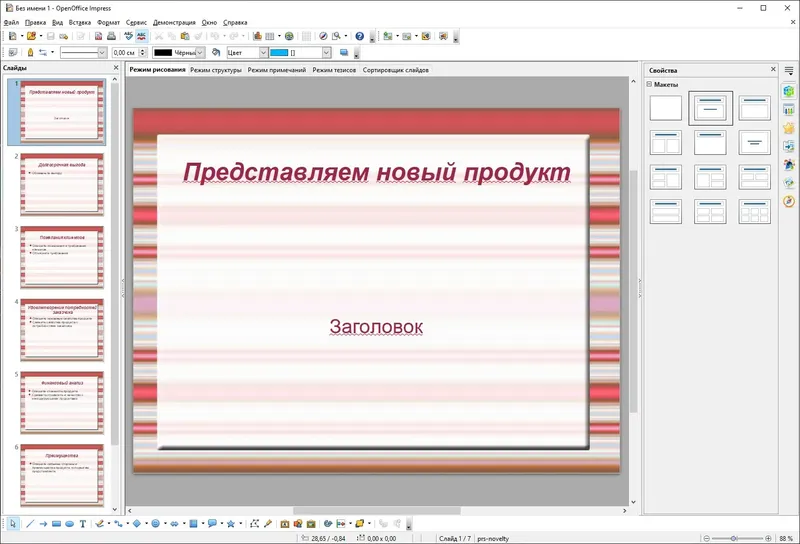This screenshot has width=800, height=544.
Task: Open the sidebar Gallery icon
Action: [789, 183]
